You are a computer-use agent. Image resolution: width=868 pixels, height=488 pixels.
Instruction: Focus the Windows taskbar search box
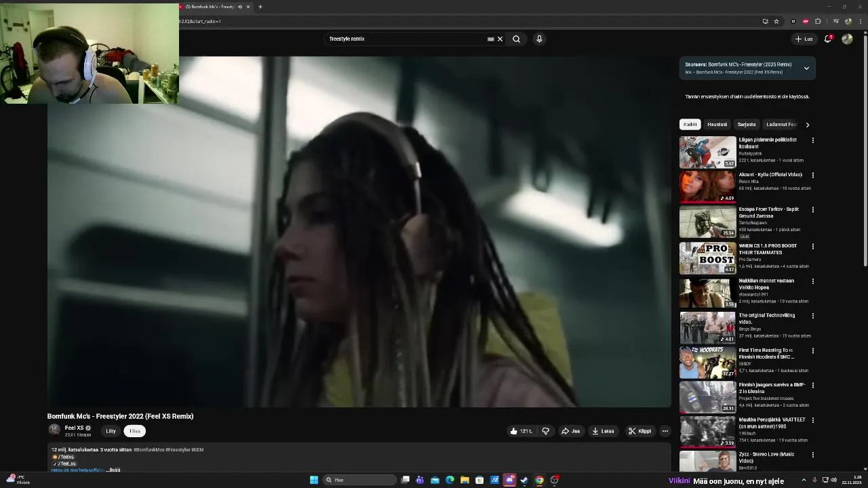tap(359, 480)
